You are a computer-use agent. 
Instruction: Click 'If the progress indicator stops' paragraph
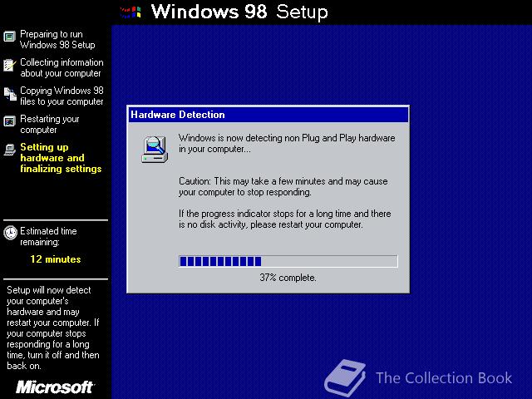(285, 219)
